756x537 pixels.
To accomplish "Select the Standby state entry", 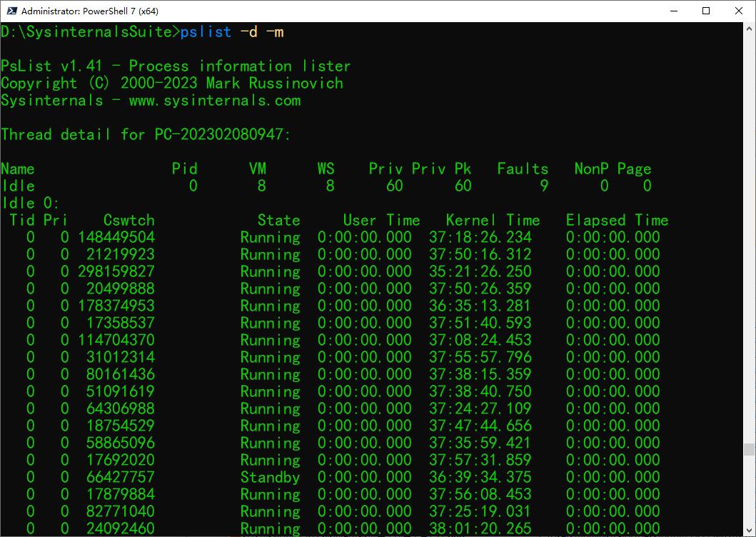I will (x=270, y=477).
